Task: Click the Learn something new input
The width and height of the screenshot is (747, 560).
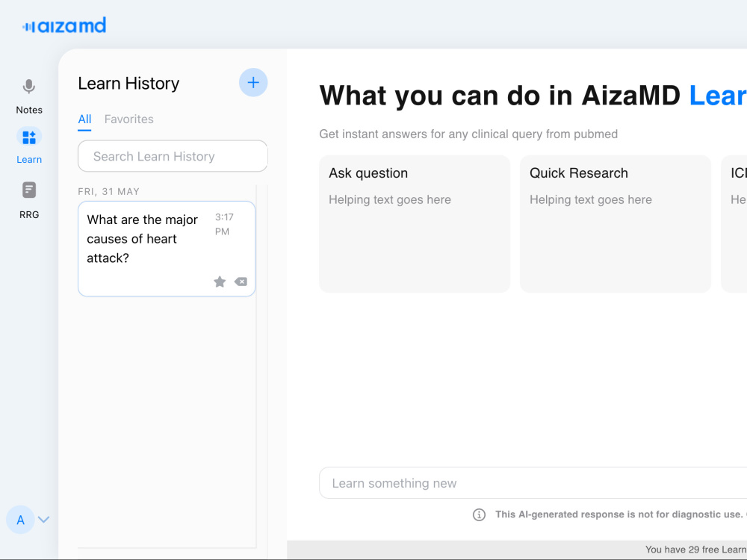Action: (x=533, y=483)
